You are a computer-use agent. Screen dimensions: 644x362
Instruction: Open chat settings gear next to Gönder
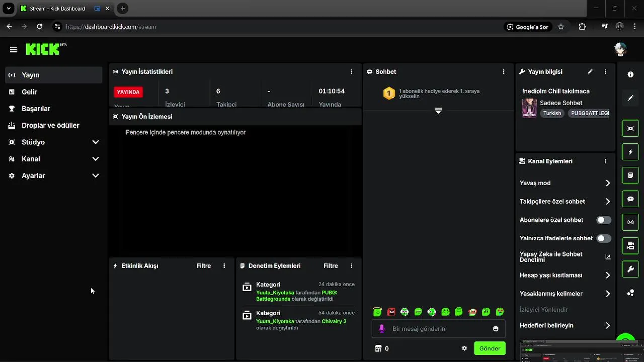464,348
